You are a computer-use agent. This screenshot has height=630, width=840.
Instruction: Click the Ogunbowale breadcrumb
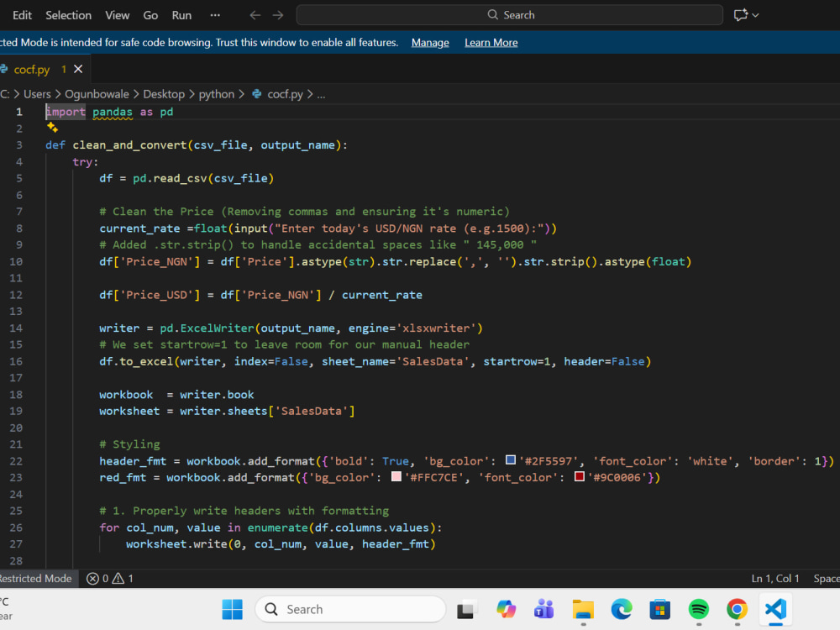[97, 94]
